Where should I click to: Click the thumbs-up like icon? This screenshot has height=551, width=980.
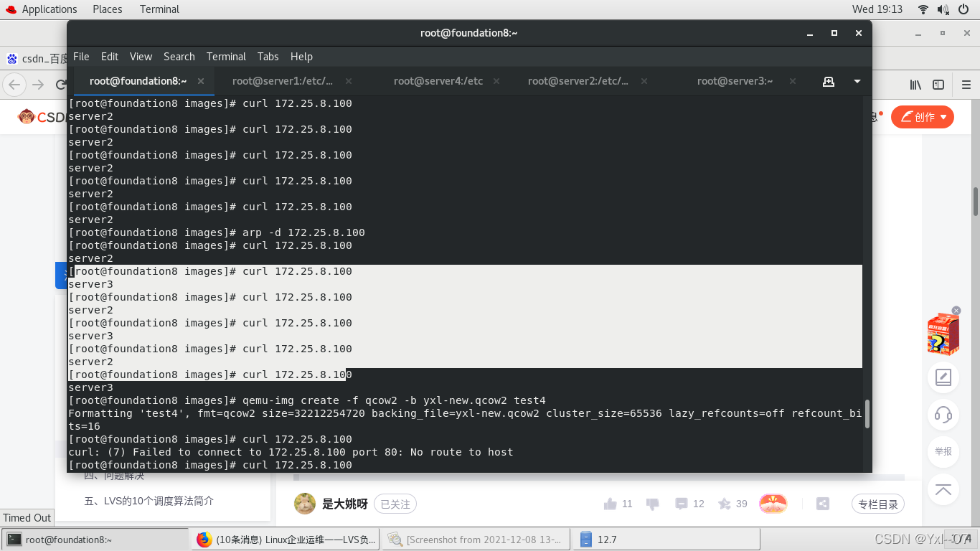point(611,504)
